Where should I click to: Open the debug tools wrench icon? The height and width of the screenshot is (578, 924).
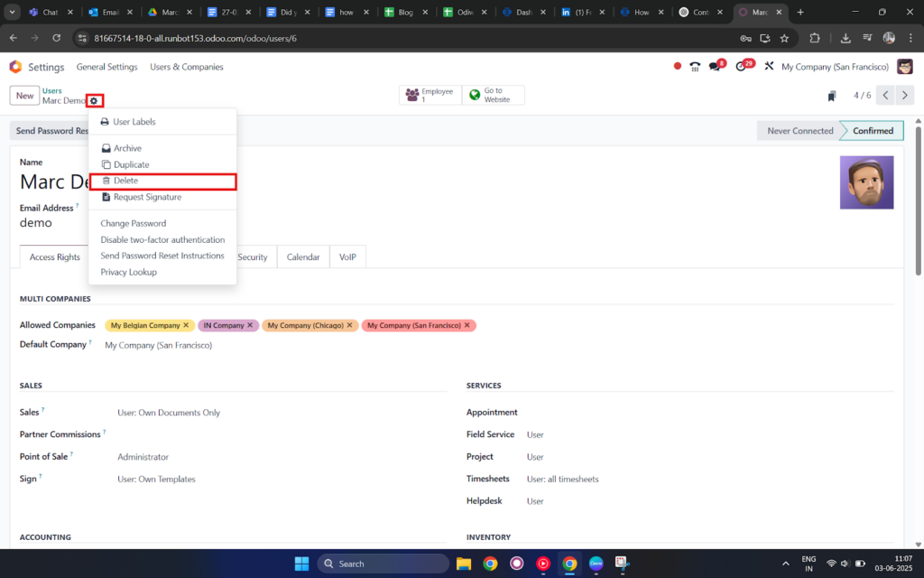click(x=769, y=66)
